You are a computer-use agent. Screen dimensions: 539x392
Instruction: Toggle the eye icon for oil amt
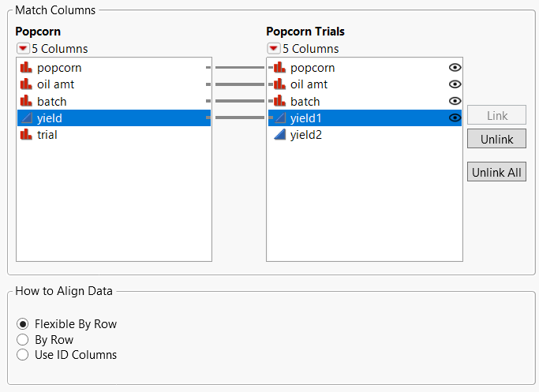[455, 84]
